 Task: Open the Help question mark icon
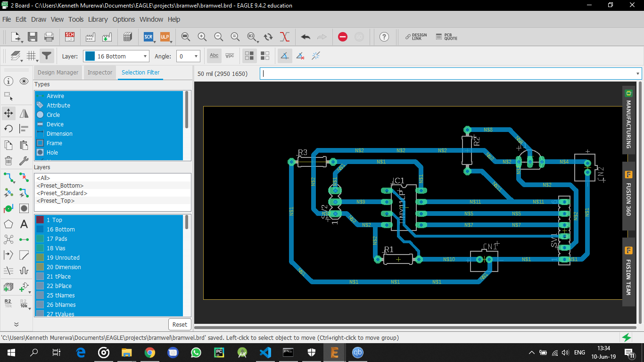click(x=384, y=37)
